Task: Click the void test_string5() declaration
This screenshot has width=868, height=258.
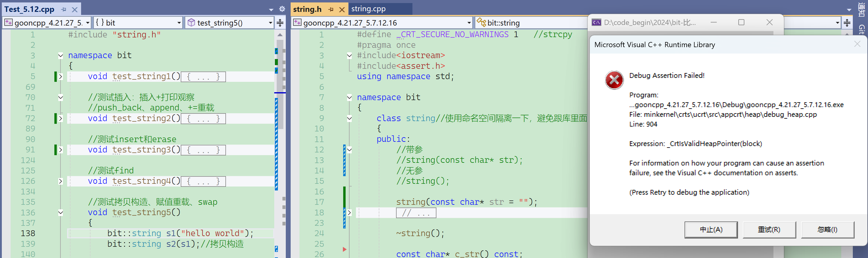Action: click(x=134, y=212)
